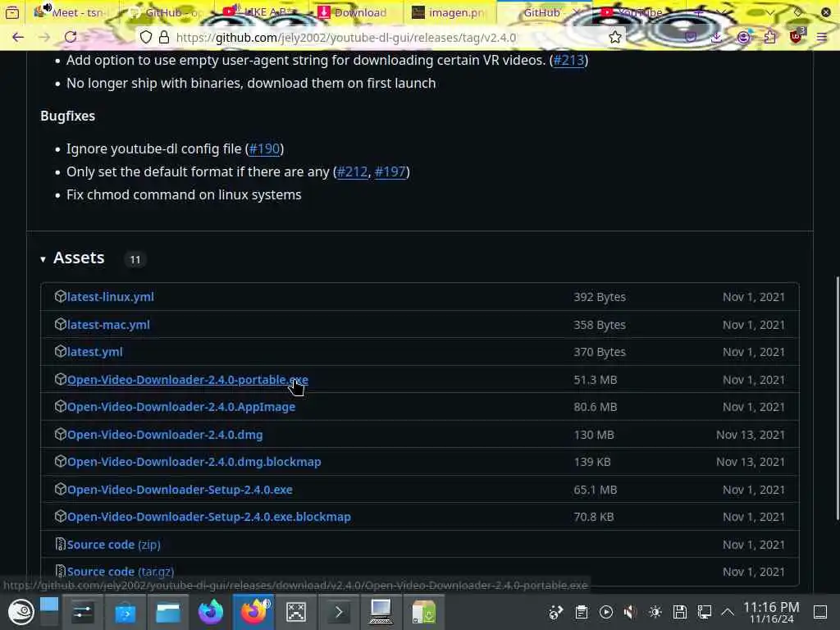Open issue link #212

point(352,171)
